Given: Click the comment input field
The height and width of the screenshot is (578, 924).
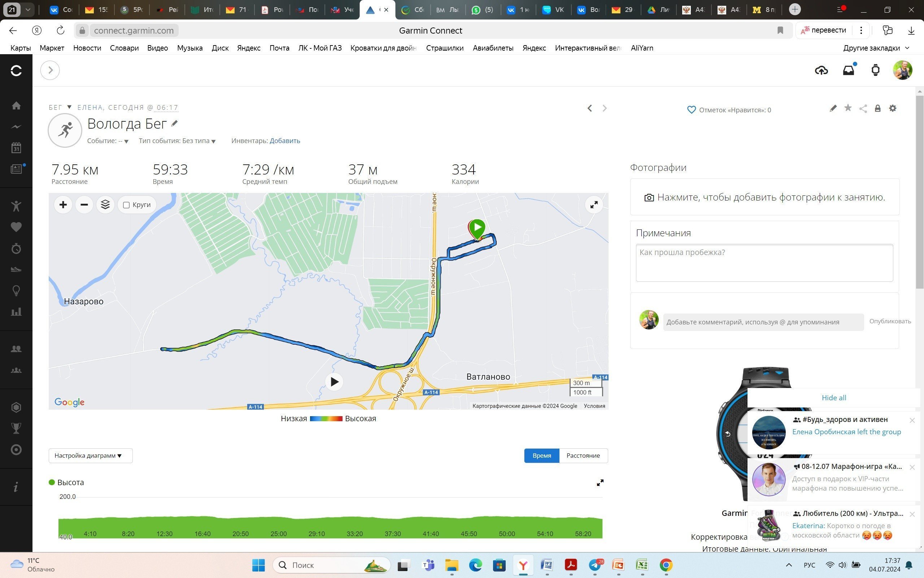Looking at the screenshot, I should [763, 322].
